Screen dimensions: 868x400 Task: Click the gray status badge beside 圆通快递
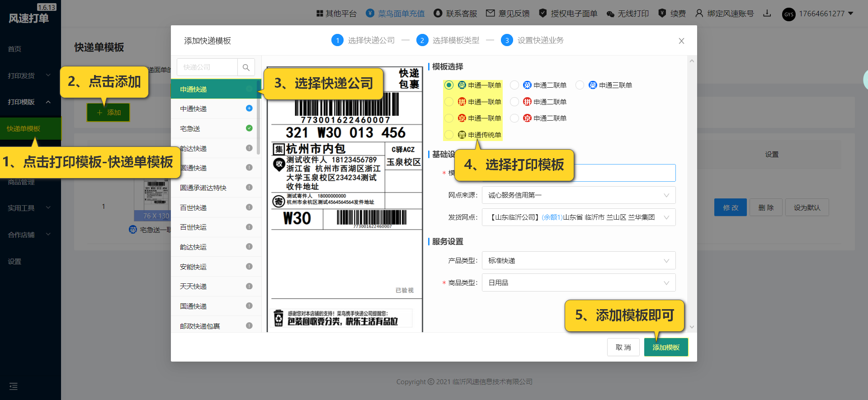[x=249, y=168]
